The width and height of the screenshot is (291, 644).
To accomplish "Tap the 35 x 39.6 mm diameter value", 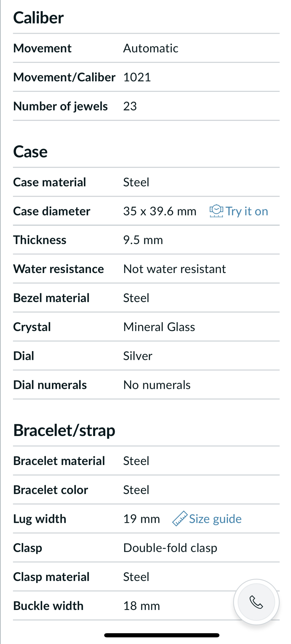I will point(159,211).
